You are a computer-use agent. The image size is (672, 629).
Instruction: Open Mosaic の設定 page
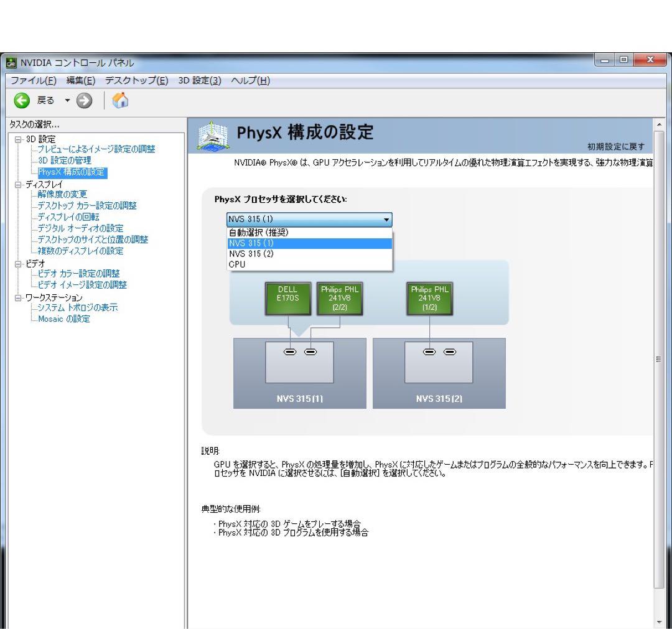(x=64, y=319)
